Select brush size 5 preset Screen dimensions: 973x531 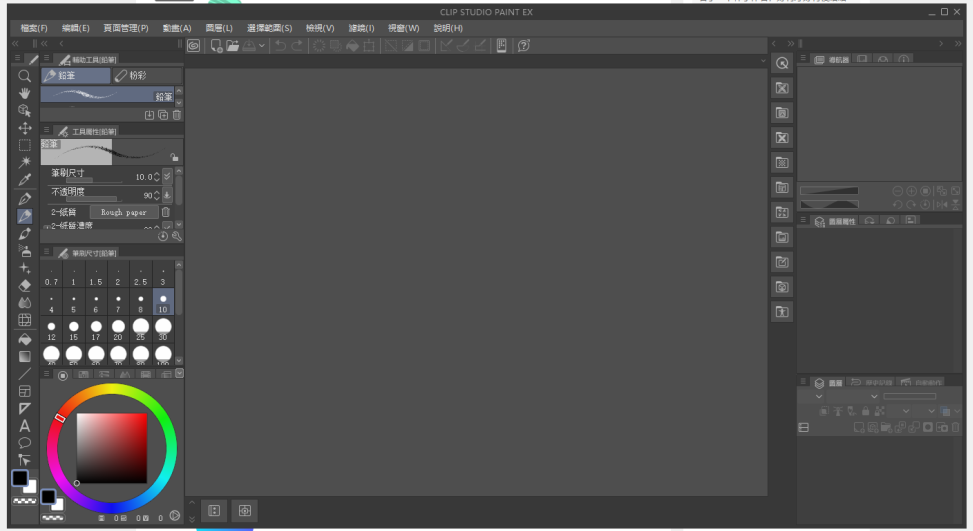pos(74,302)
